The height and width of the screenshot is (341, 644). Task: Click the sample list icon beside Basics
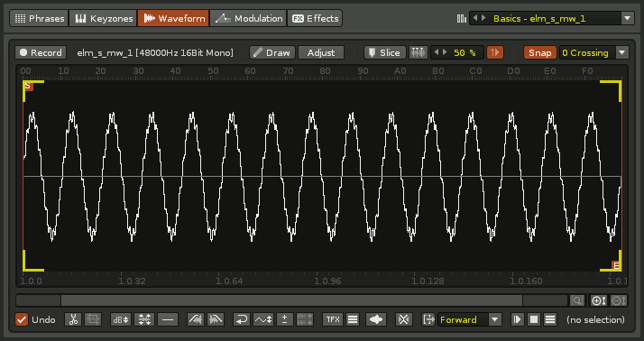coord(461,18)
